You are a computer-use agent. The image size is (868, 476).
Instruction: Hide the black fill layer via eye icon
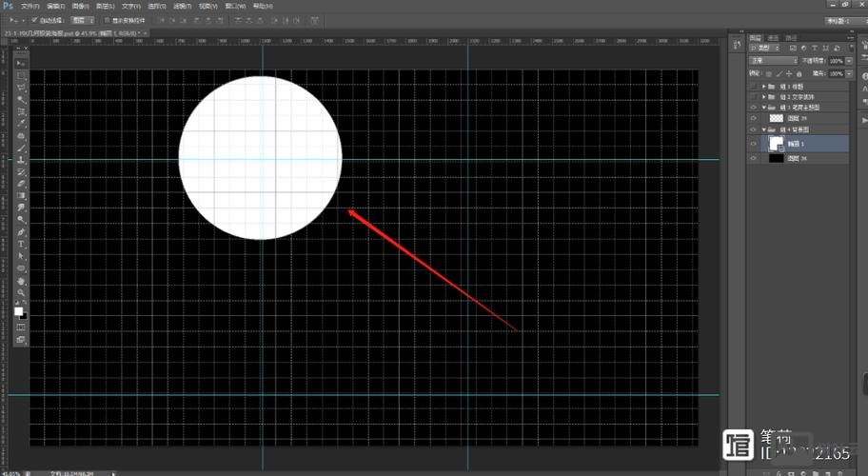point(754,158)
